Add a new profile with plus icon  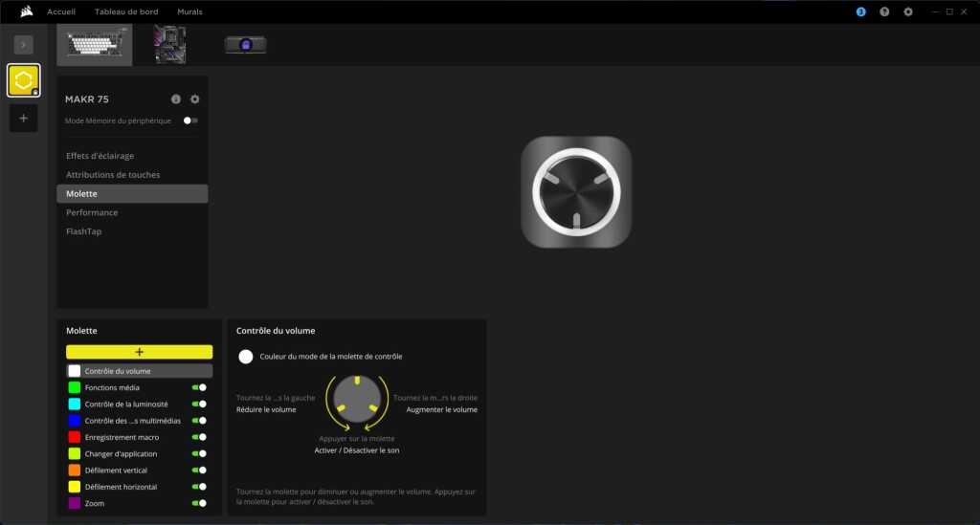click(24, 119)
